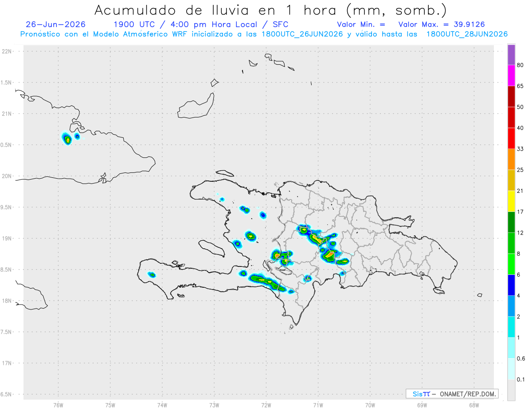Click the longitude label "75W"
532x411 pixels.
pos(110,405)
